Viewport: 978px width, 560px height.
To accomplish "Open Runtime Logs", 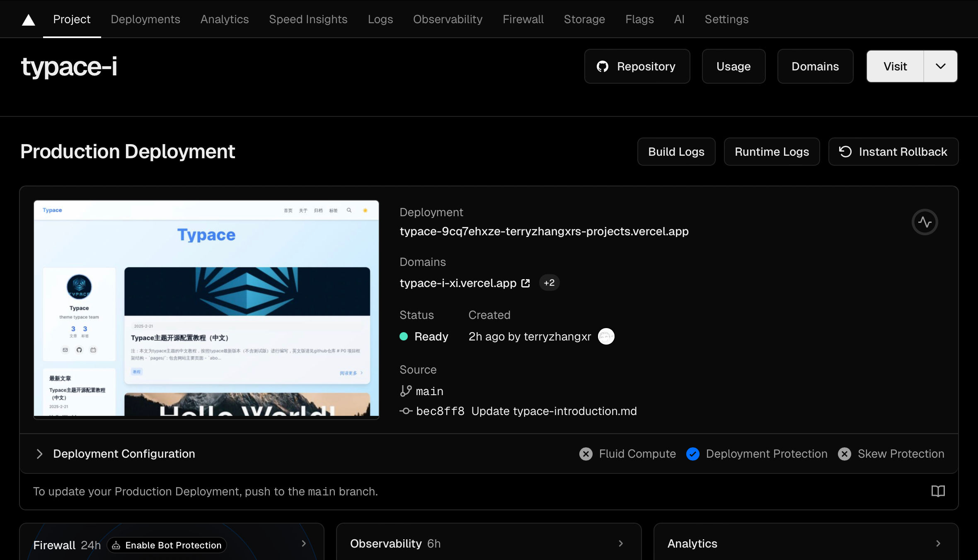I will pos(772,152).
